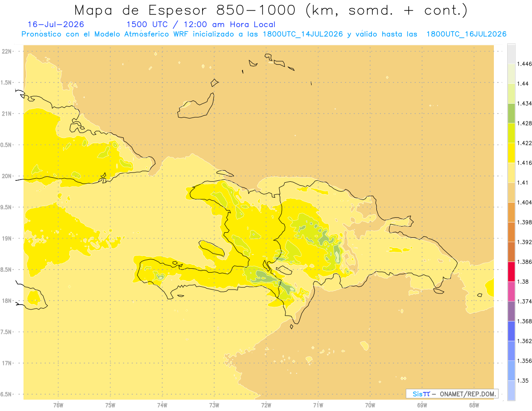Click the '72W' longitude label
The height and width of the screenshot is (411, 532).
click(x=266, y=405)
